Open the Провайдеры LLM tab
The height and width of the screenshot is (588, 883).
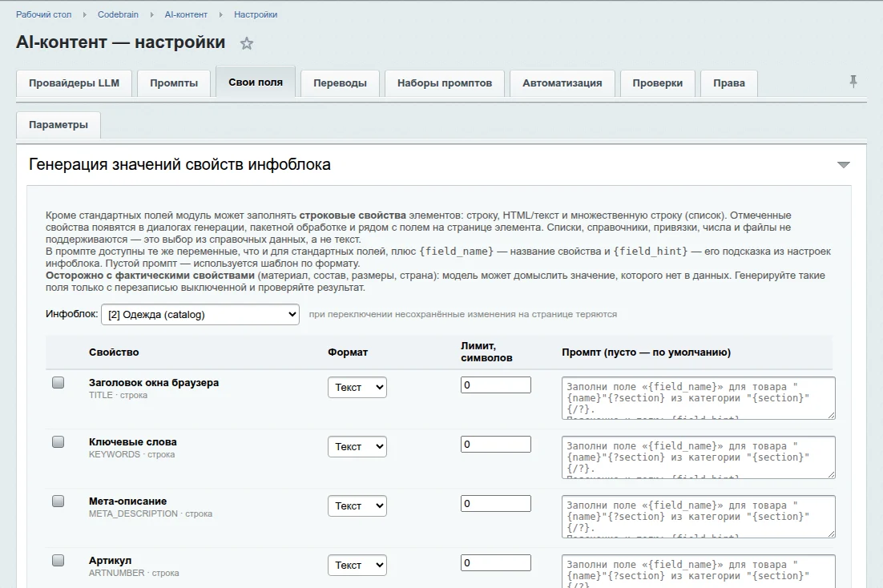pos(74,83)
